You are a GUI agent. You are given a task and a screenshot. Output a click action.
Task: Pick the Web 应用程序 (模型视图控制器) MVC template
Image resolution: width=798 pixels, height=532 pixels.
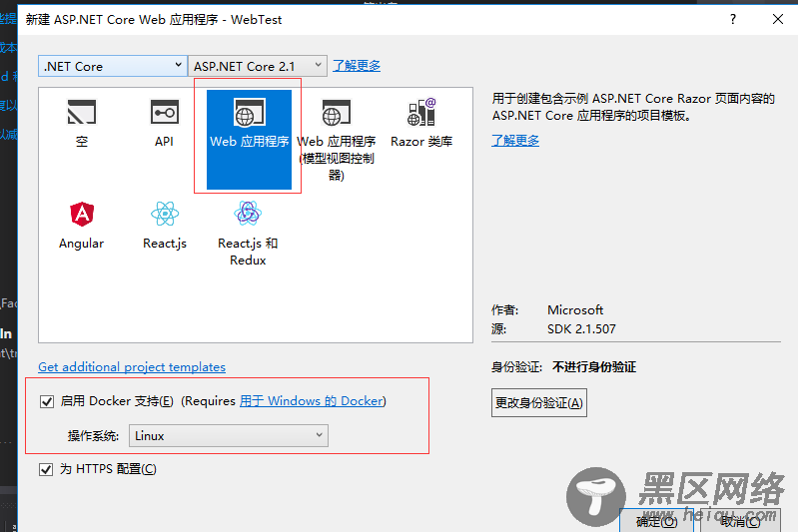click(x=336, y=140)
